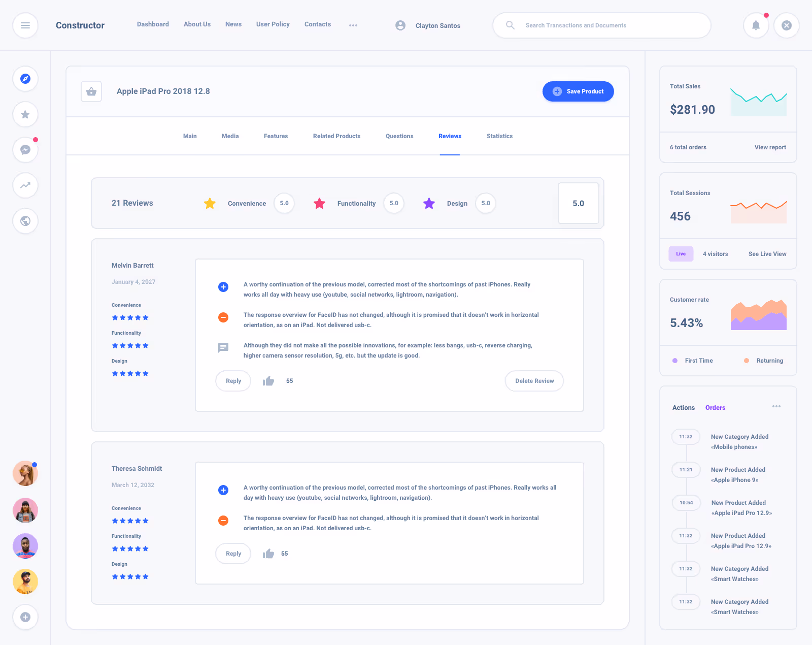Open the Questions tab
Viewport: 812px width, 645px height.
pos(399,136)
